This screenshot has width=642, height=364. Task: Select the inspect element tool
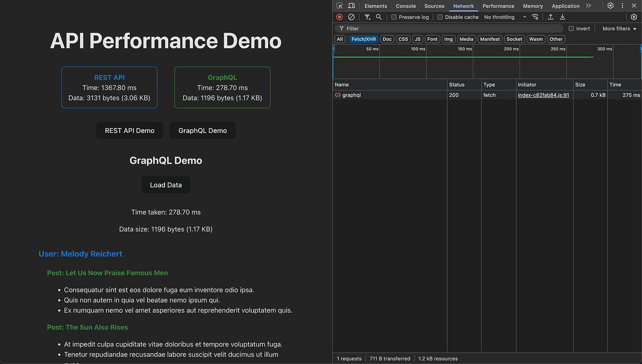tap(339, 6)
